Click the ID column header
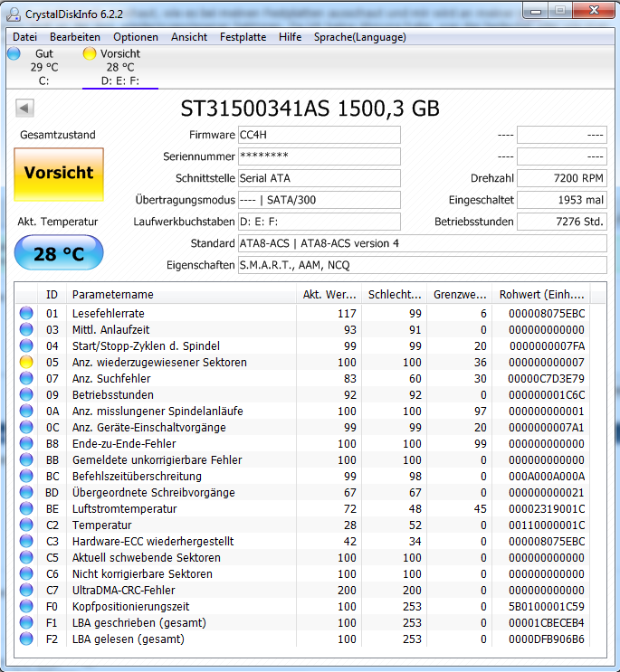The height and width of the screenshot is (672, 620). [x=52, y=295]
